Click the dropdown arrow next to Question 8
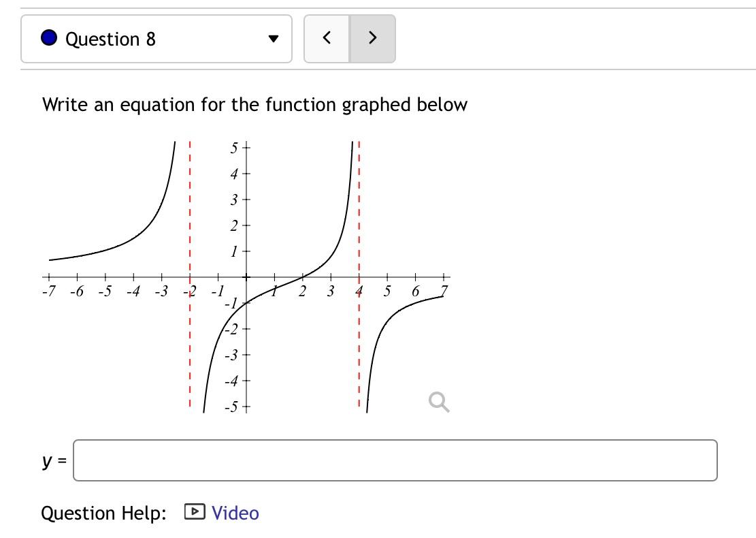 (272, 39)
